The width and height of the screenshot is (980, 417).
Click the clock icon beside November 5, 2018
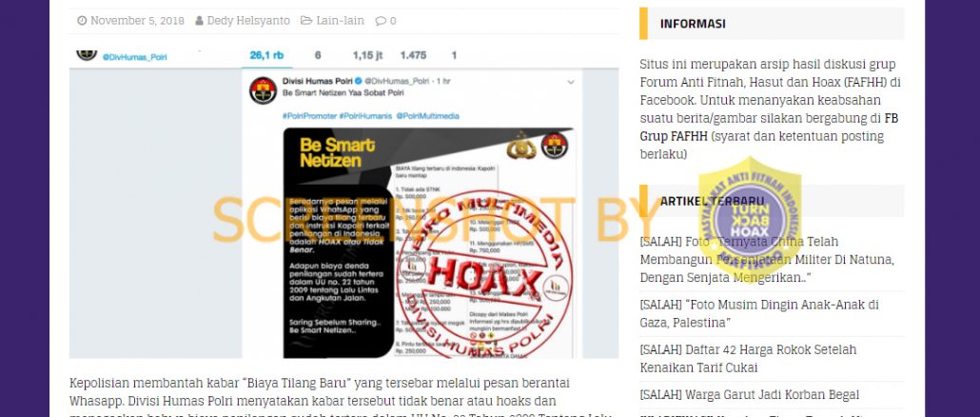(x=82, y=21)
